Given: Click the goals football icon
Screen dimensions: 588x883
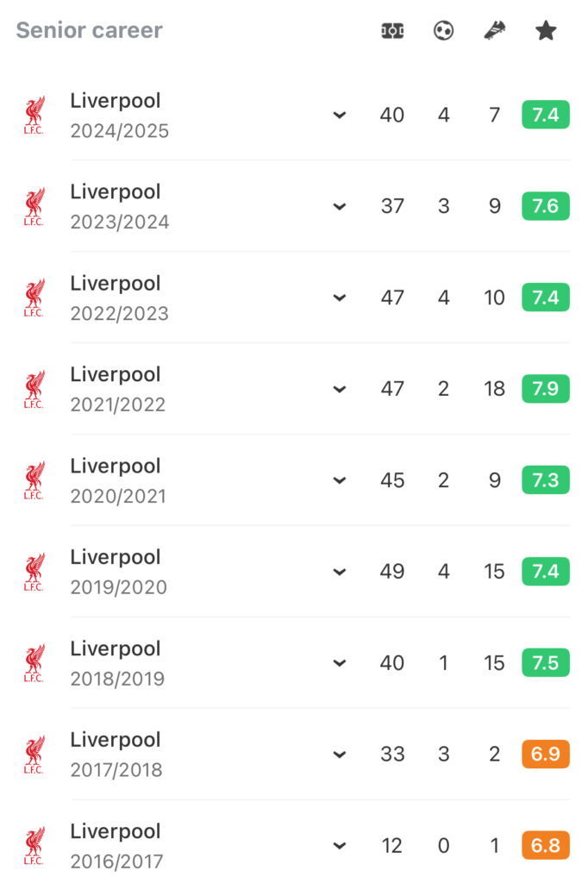Looking at the screenshot, I should [443, 30].
